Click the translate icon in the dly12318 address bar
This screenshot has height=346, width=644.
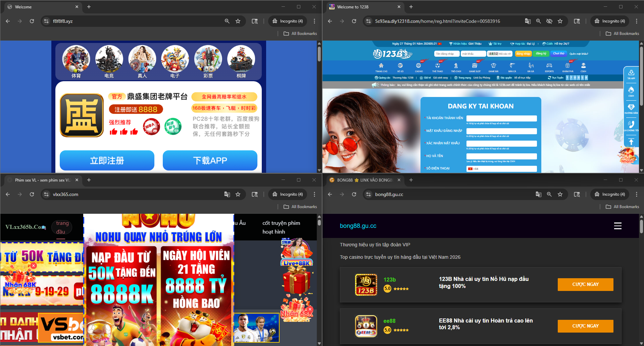528,21
